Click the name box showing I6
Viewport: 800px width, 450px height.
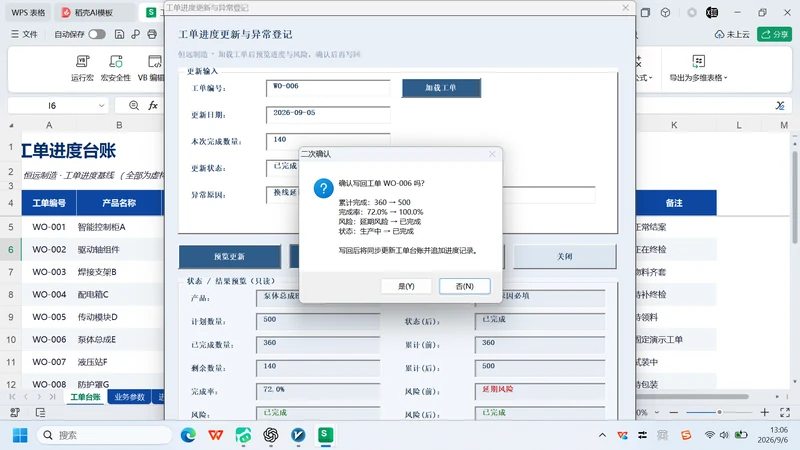click(52, 106)
